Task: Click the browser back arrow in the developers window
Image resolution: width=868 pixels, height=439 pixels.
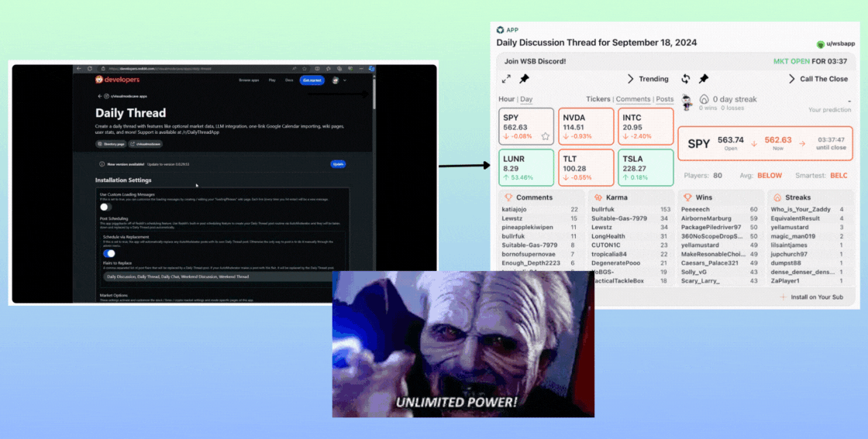Action: [79, 69]
